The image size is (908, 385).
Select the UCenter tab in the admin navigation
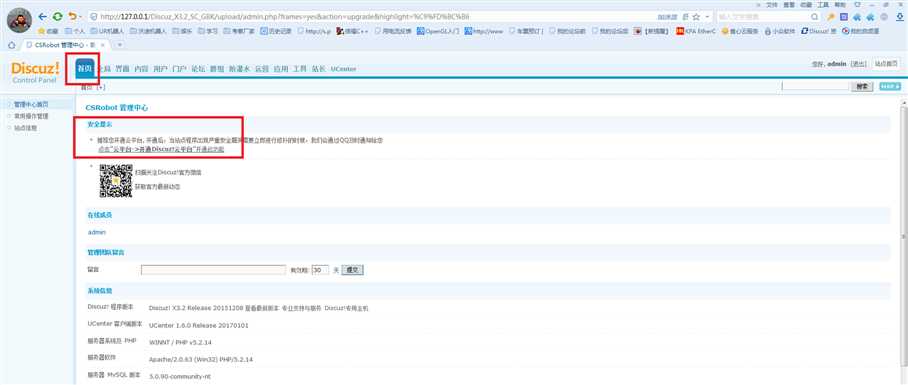[343, 69]
